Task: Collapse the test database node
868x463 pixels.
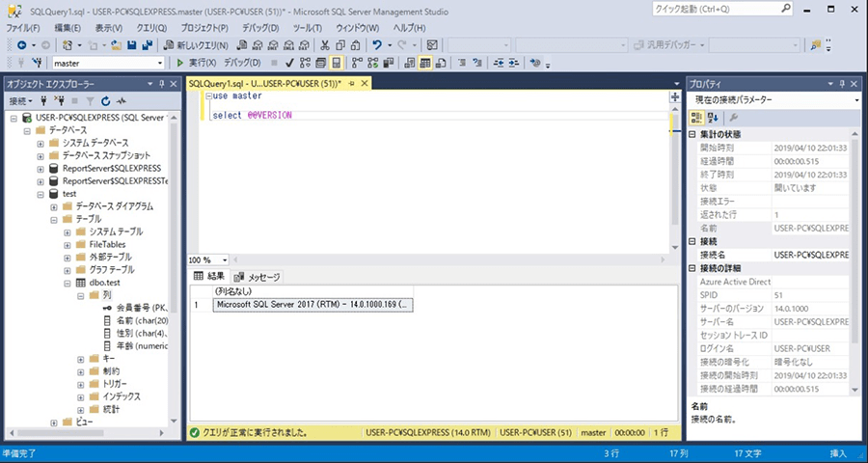Action: pos(41,194)
